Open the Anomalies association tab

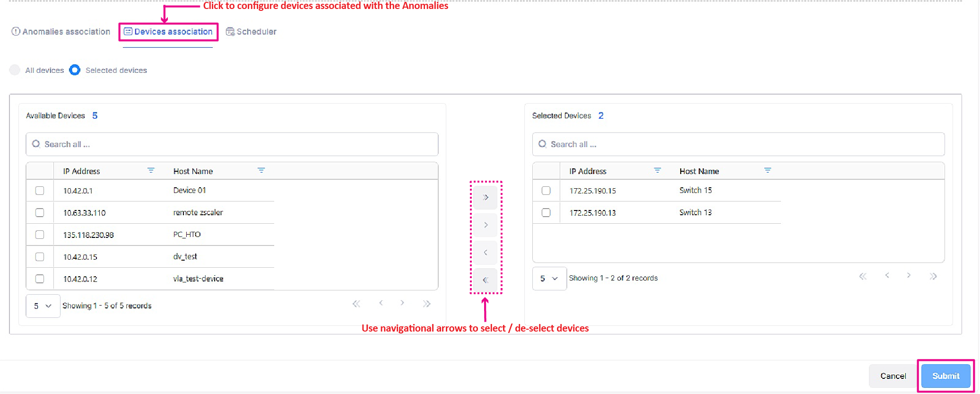61,32
